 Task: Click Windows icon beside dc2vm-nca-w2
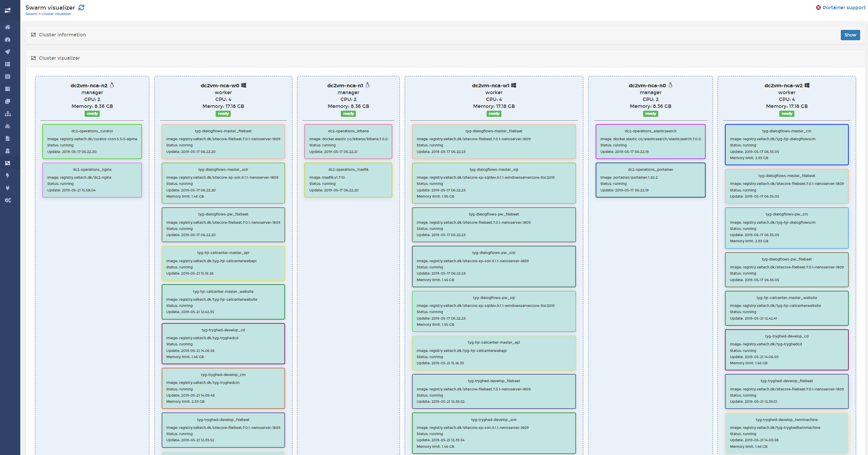[807, 85]
